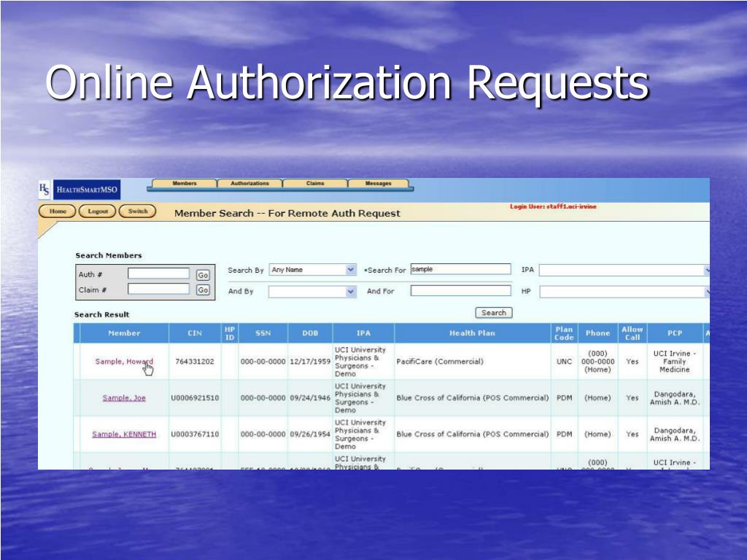The height and width of the screenshot is (560, 747).
Task: Click PCP Dangodara in Joe's row
Action: click(675, 398)
